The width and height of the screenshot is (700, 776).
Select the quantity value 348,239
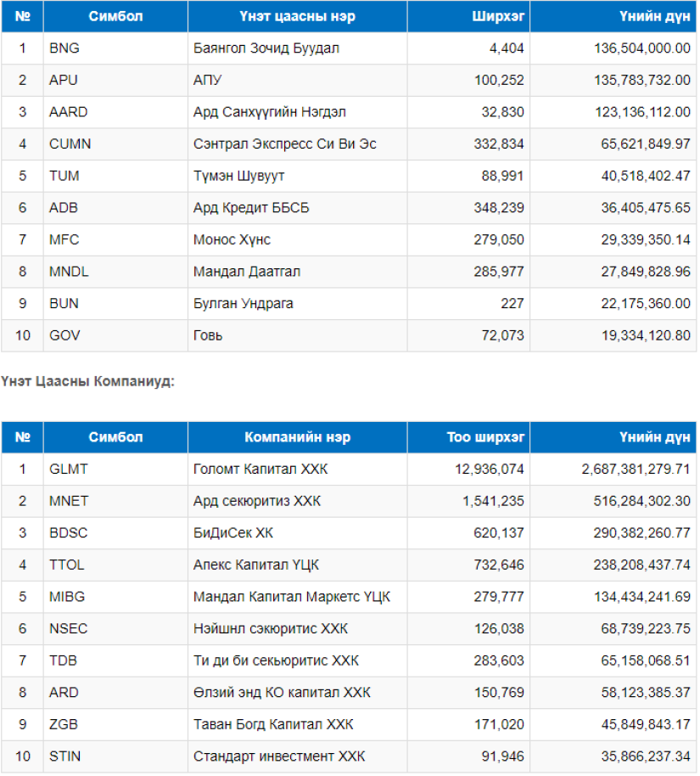499,208
